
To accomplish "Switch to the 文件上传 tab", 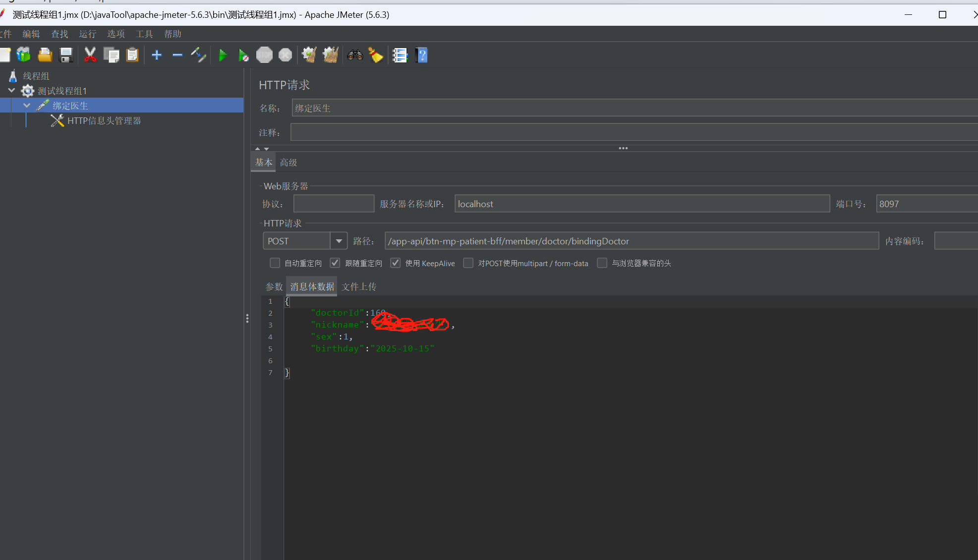I will pyautogui.click(x=359, y=287).
